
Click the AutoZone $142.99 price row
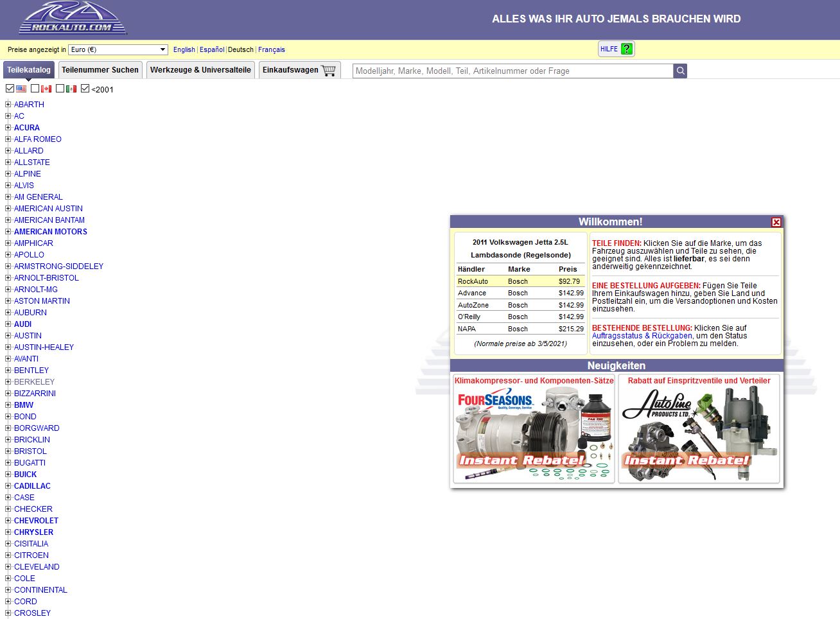click(x=521, y=305)
